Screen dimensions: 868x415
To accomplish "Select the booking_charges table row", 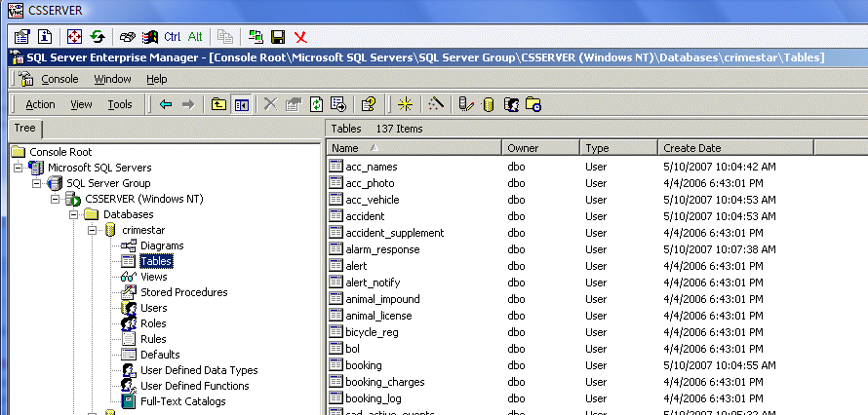I will 381,382.
